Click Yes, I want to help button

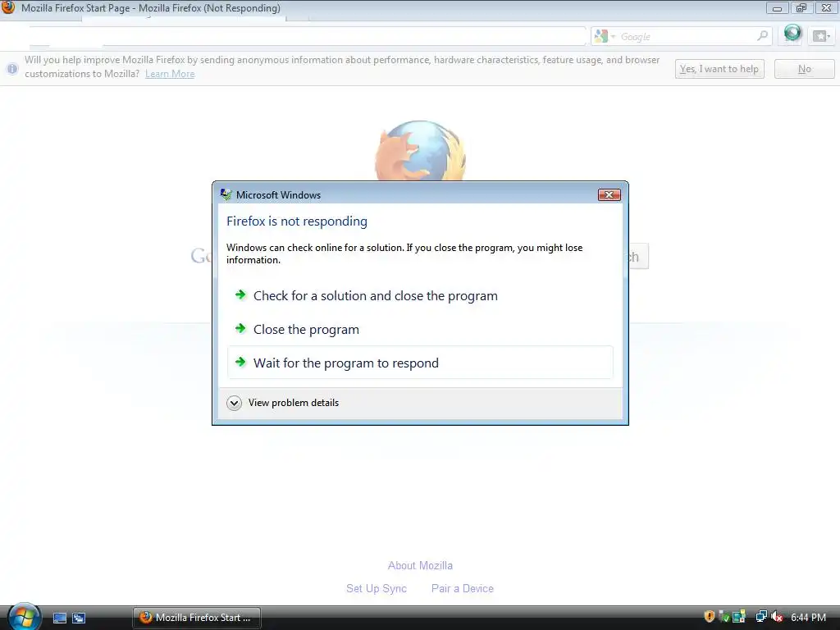719,69
